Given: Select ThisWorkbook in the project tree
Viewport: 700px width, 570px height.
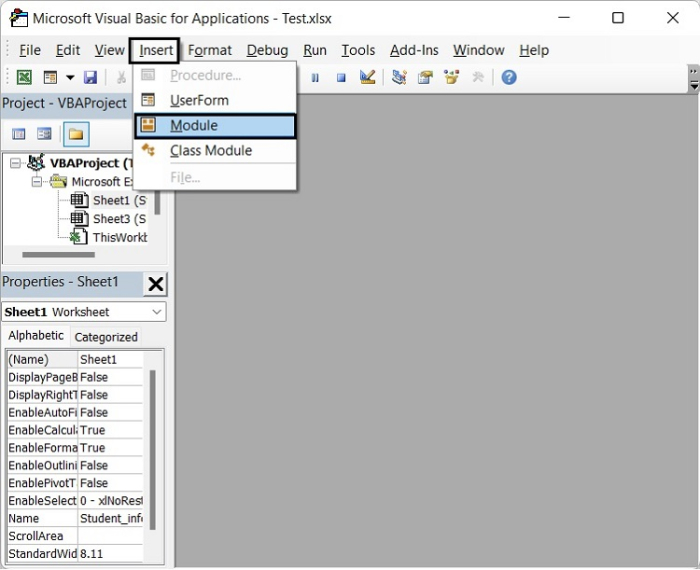Looking at the screenshot, I should (120, 237).
